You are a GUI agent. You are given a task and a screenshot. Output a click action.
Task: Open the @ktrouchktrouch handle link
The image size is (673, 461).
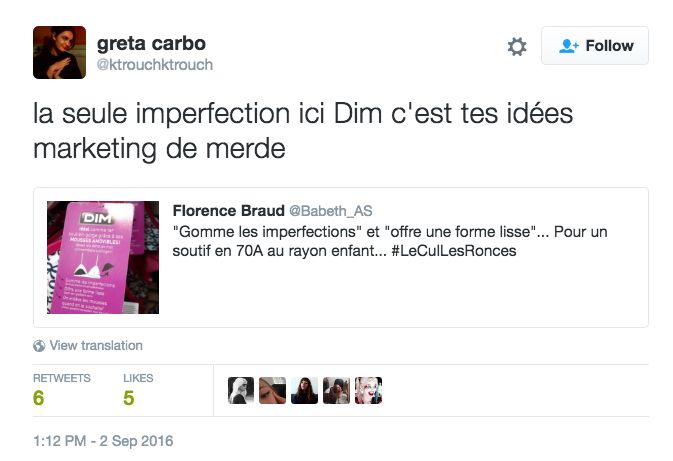pos(155,65)
